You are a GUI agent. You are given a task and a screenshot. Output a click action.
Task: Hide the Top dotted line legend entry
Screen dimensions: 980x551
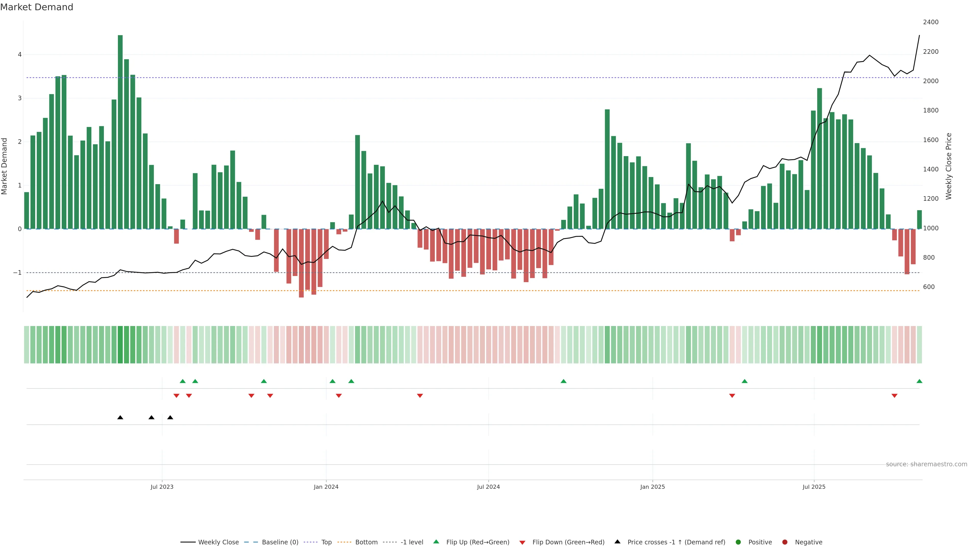(x=326, y=542)
